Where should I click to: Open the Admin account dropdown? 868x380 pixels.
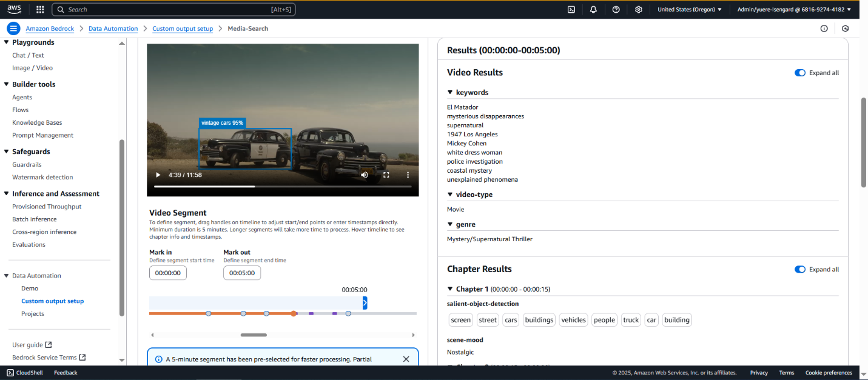coord(794,10)
